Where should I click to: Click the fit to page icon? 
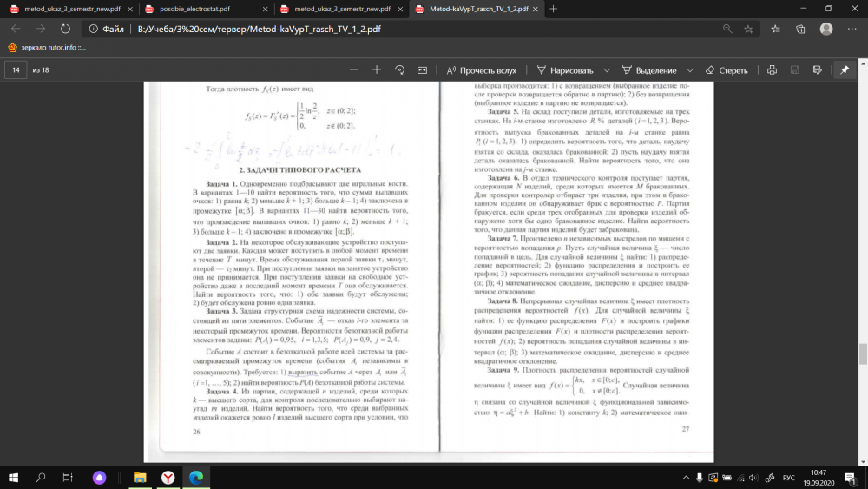423,69
